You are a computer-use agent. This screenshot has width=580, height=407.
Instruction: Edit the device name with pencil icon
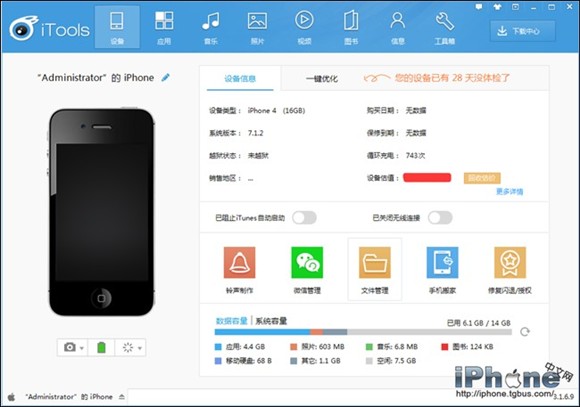(165, 77)
